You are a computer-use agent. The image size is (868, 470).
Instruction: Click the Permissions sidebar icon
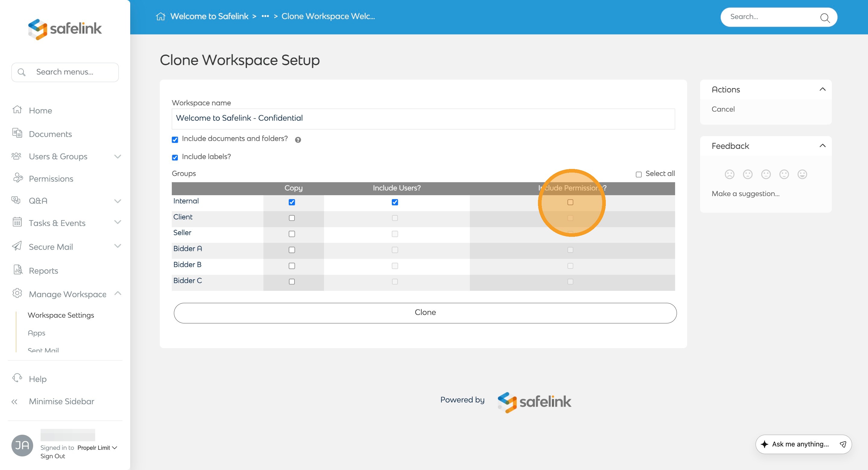click(x=17, y=178)
